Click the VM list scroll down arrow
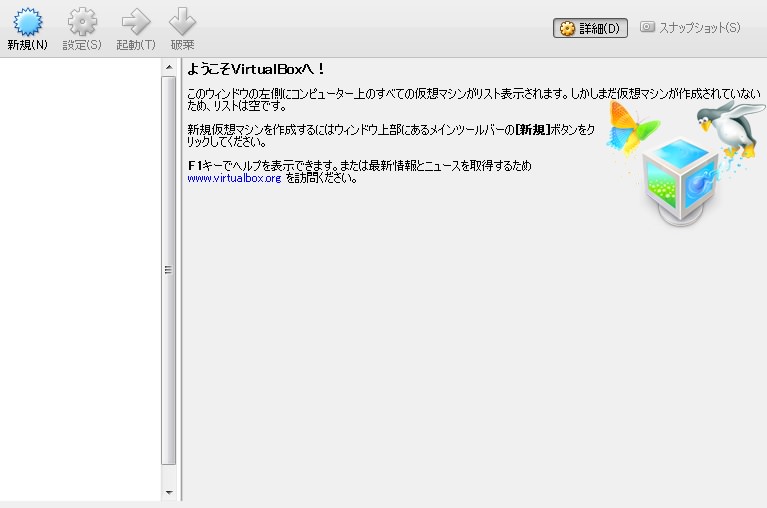This screenshot has height=508, width=767. click(169, 492)
